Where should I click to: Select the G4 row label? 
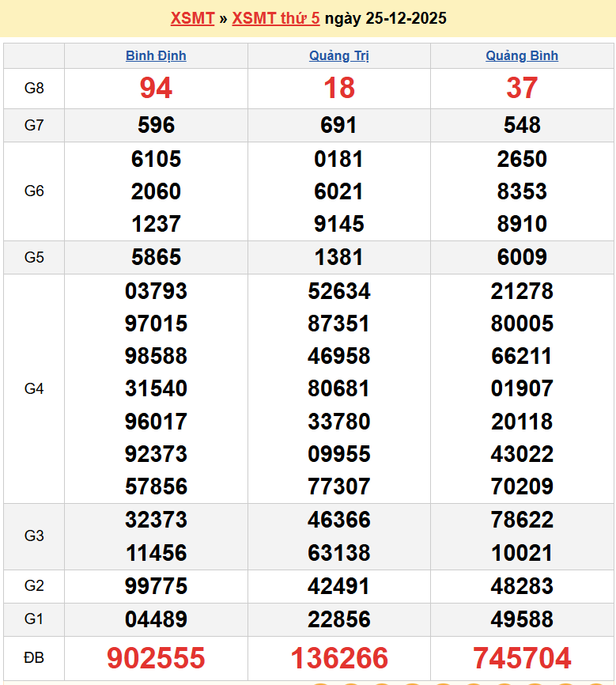pyautogui.click(x=34, y=388)
